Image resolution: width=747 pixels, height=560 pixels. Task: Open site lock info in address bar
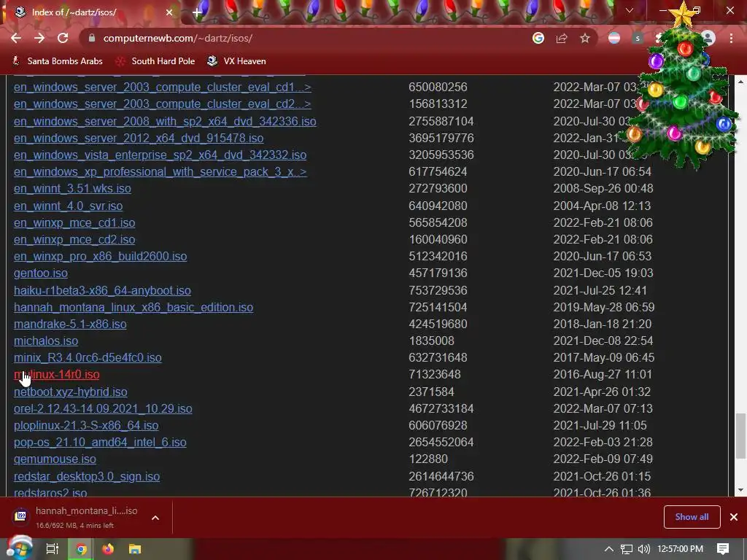coord(92,38)
